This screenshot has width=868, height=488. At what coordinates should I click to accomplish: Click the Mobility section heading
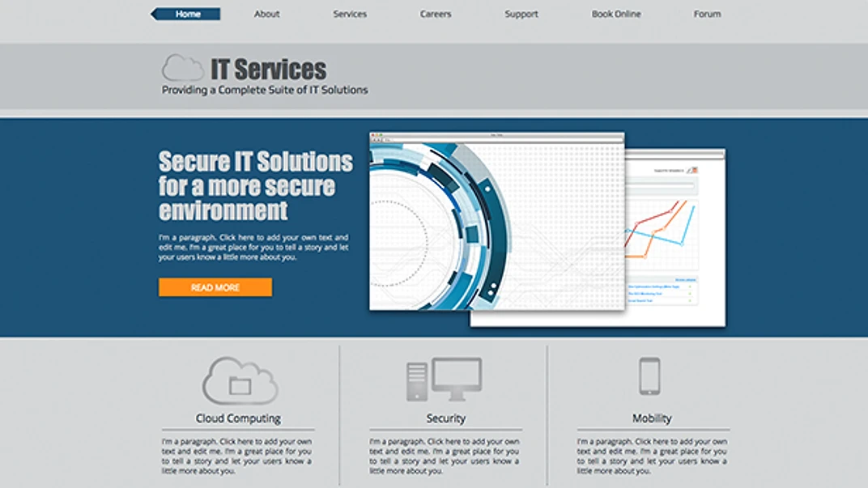652,418
